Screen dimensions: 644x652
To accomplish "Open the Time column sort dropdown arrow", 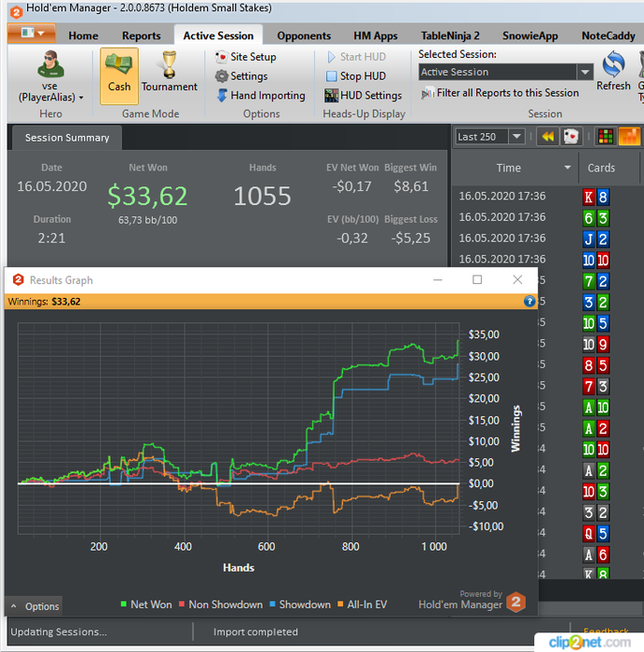I will (567, 168).
